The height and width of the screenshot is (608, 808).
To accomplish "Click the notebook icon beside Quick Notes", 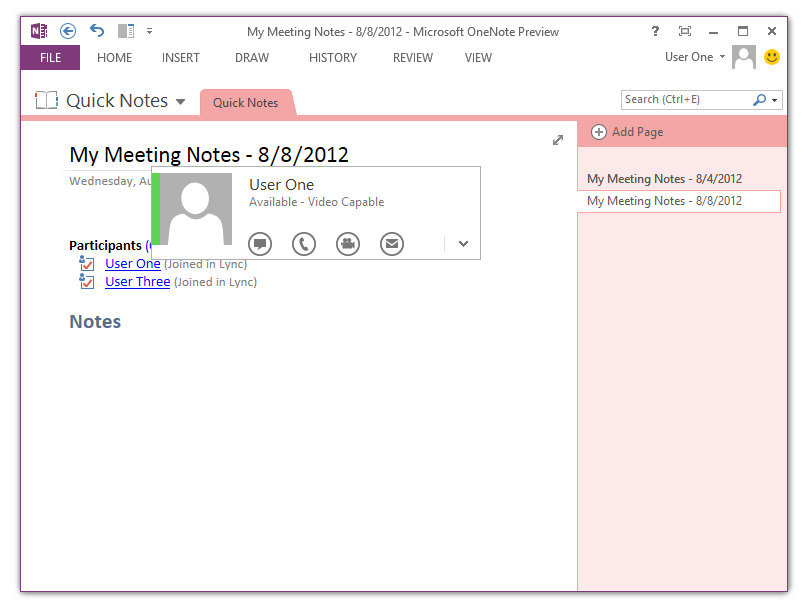I will [46, 100].
